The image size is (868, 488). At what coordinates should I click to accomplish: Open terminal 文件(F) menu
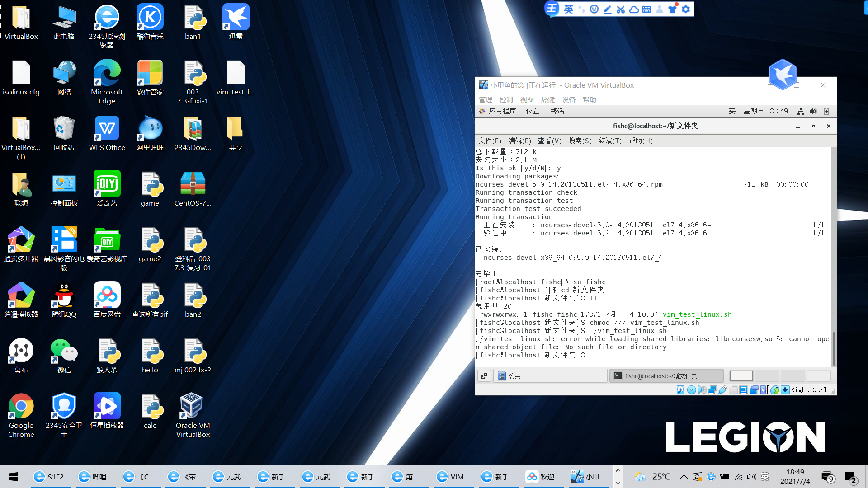tap(490, 141)
